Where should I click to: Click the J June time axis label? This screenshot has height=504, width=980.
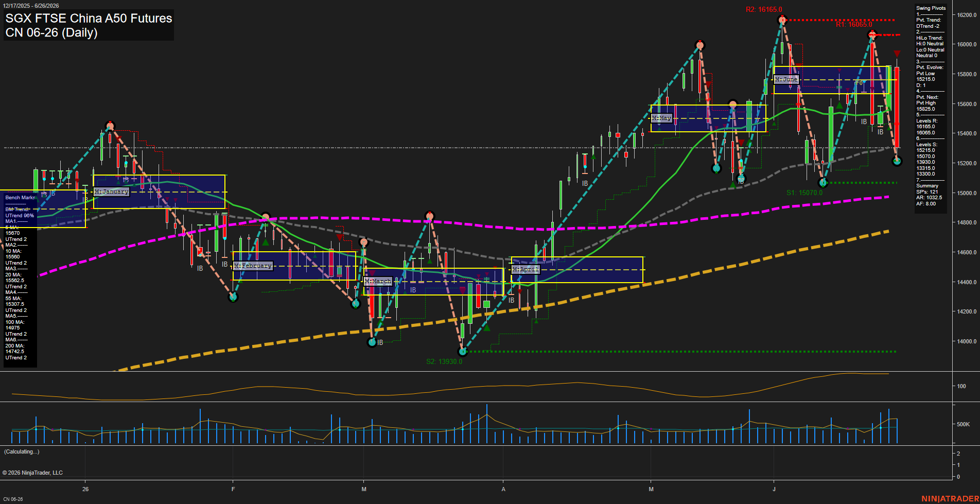point(774,489)
